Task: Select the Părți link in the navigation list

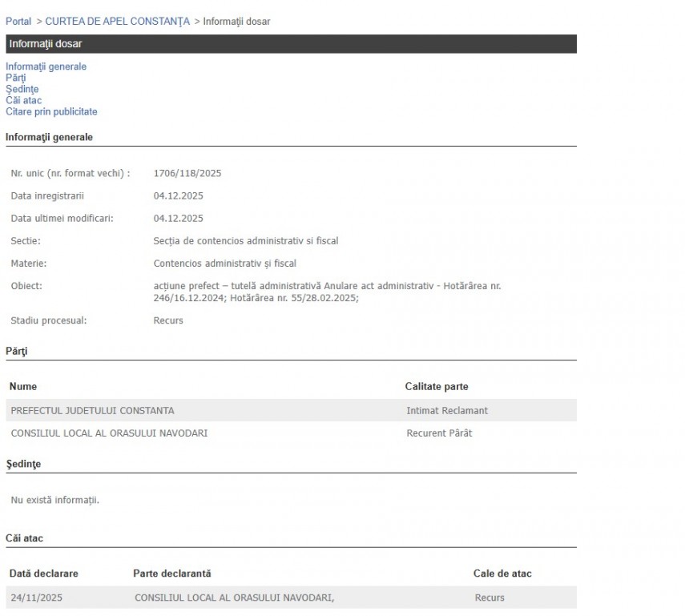Action: [16, 78]
